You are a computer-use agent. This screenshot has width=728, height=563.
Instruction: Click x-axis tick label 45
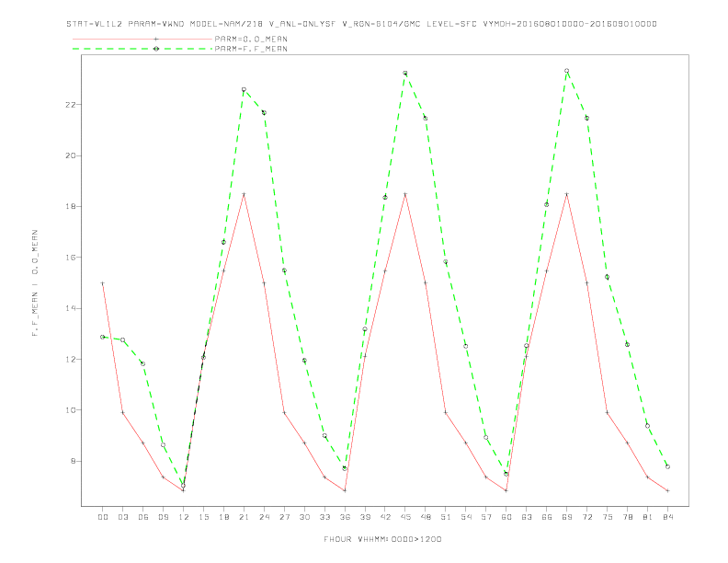click(405, 517)
